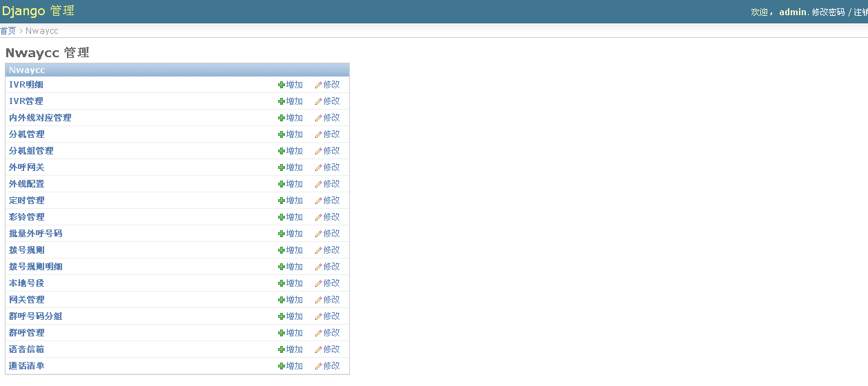This screenshot has width=868, height=386.
Task: Click the pencil icon for 定时管理
Action: tap(319, 201)
